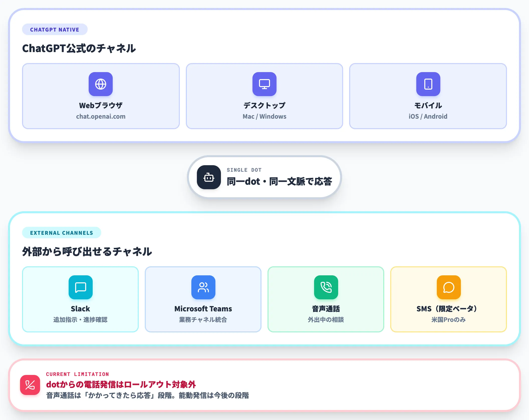529x420 pixels.
Task: Click the green phone call icon
Action: point(326,287)
